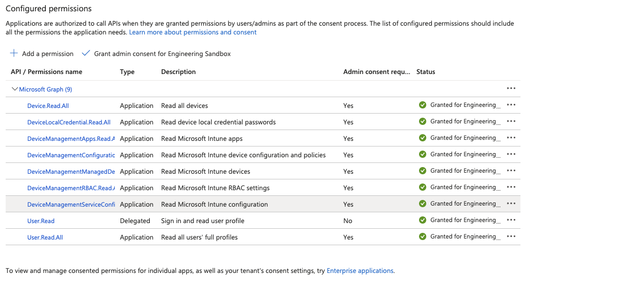This screenshot has width=644, height=293.
Task: Open the Learn more about permissions and consent link
Action: 193,32
